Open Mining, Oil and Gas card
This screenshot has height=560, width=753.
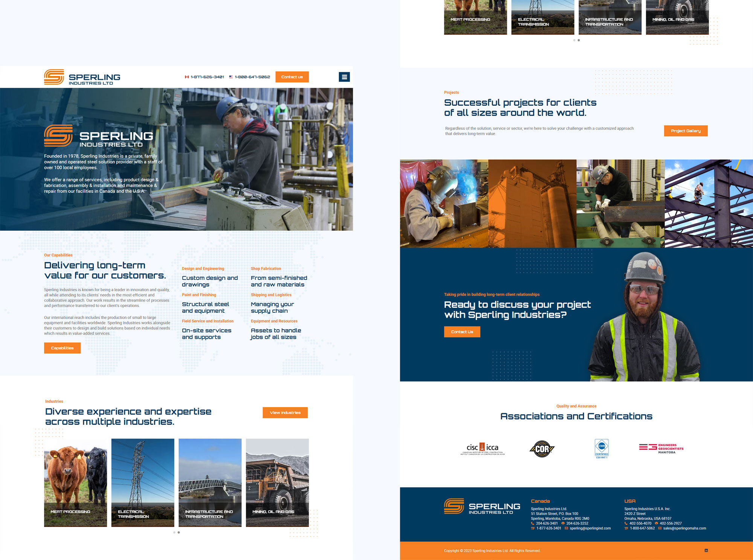[x=277, y=482]
